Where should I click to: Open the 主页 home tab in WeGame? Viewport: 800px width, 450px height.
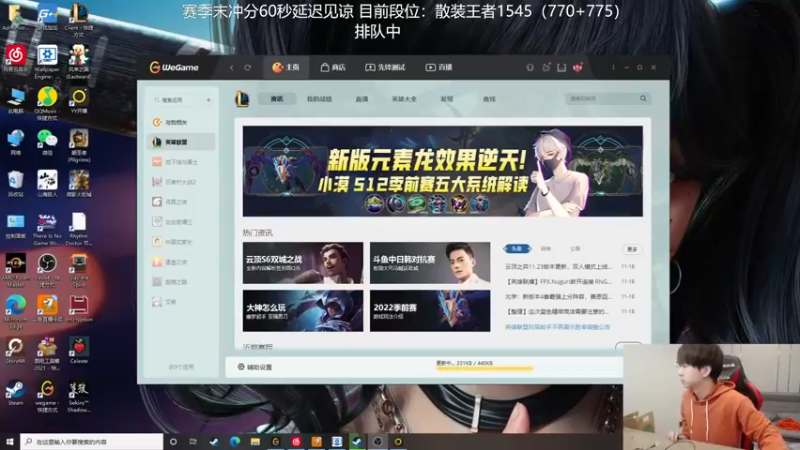(x=286, y=67)
